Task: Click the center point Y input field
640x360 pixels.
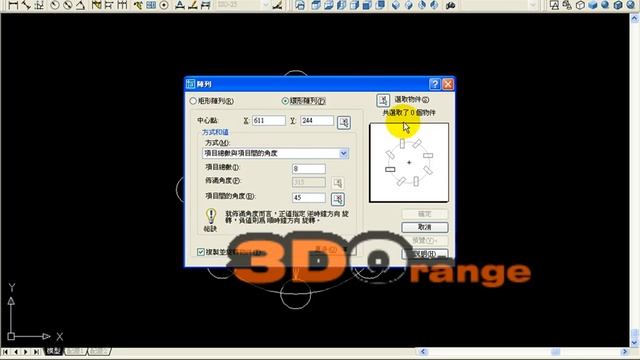Action: pyautogui.click(x=317, y=121)
